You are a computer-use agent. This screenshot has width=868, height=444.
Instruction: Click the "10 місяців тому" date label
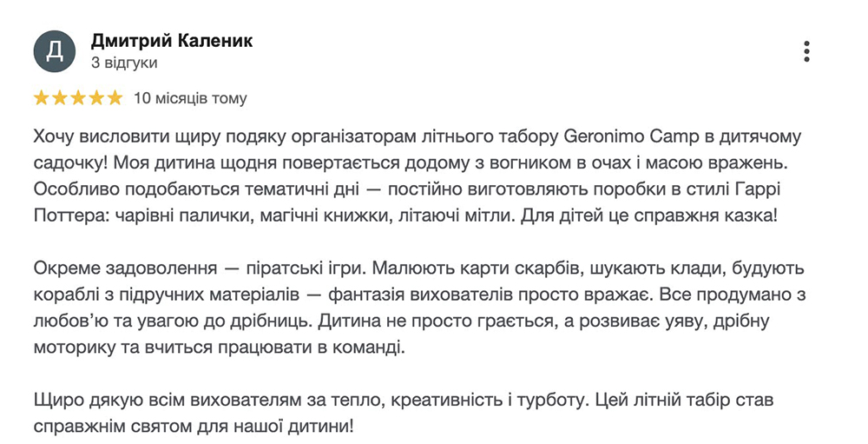point(190,99)
